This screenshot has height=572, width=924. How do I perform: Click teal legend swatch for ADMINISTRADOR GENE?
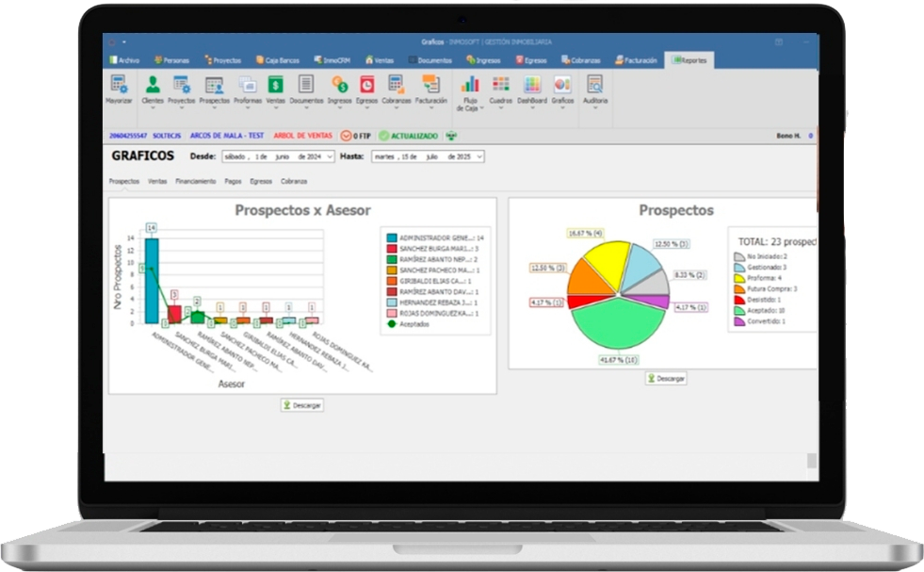391,237
